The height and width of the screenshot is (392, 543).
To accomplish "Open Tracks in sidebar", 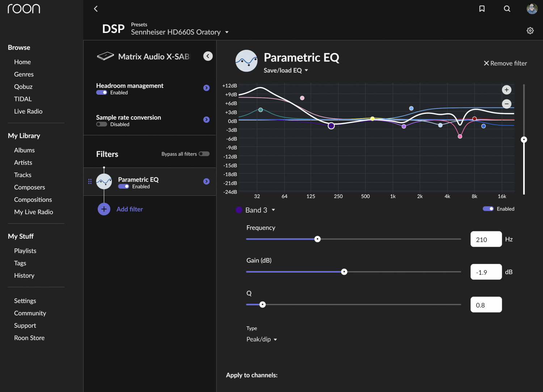I will pos(23,175).
